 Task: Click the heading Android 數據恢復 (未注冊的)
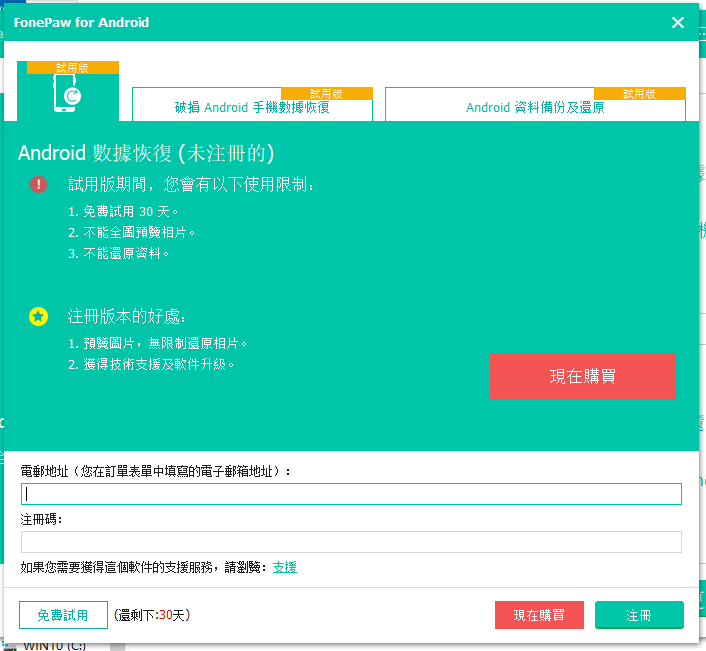point(146,153)
